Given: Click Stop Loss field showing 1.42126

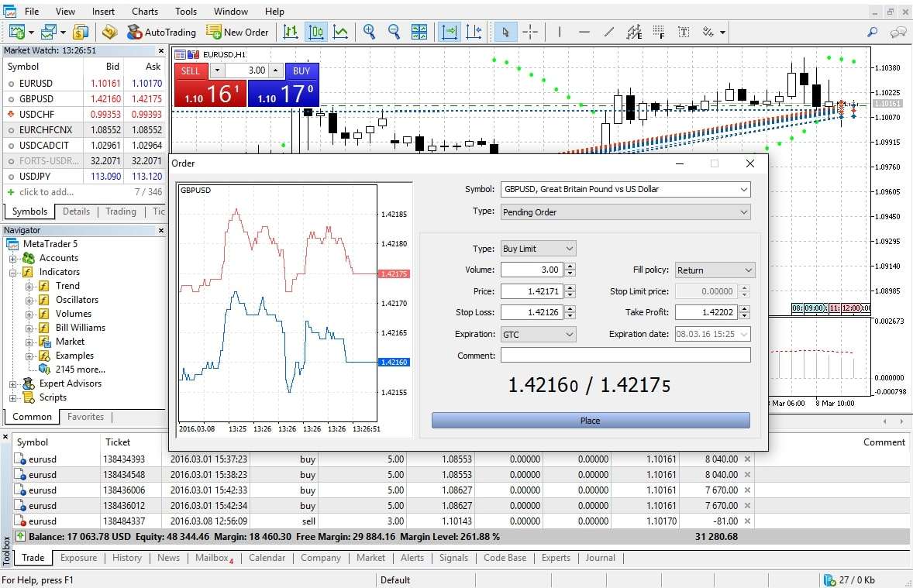Looking at the screenshot, I should click(532, 312).
